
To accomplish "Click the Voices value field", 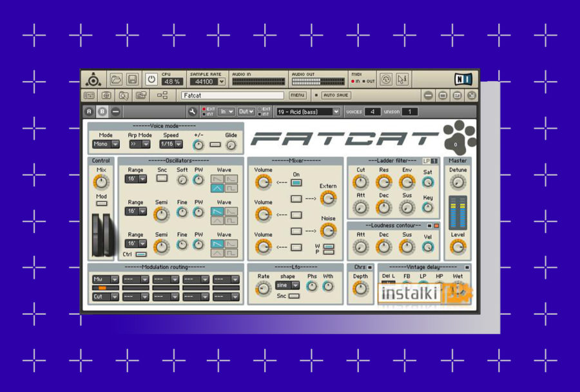I will click(x=372, y=111).
